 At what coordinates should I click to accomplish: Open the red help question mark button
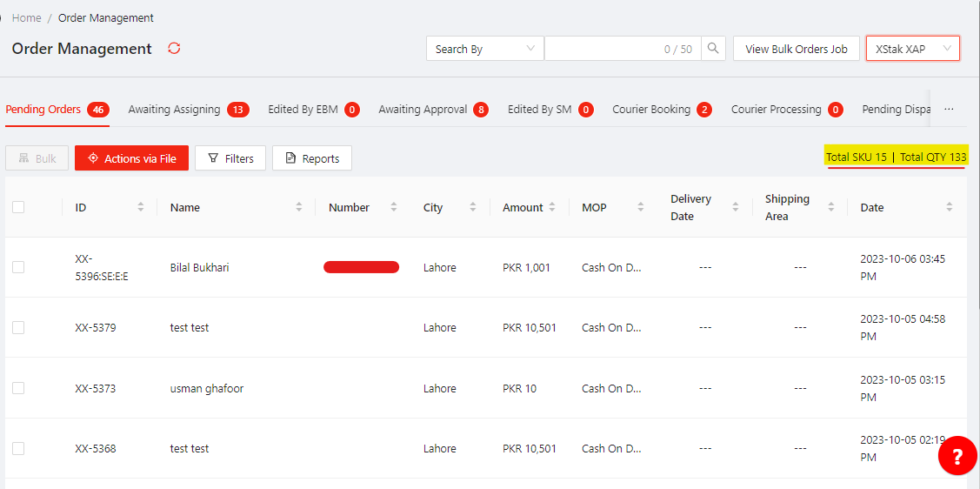coord(957,456)
